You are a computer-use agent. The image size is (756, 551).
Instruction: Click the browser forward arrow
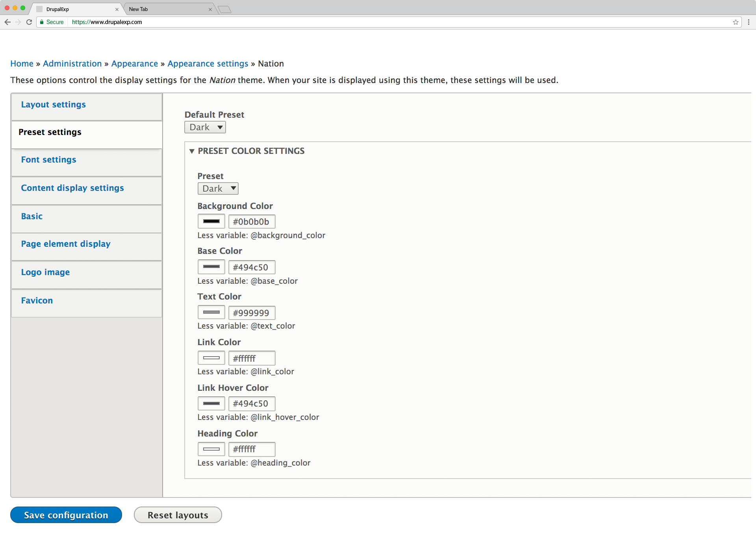[x=18, y=22]
